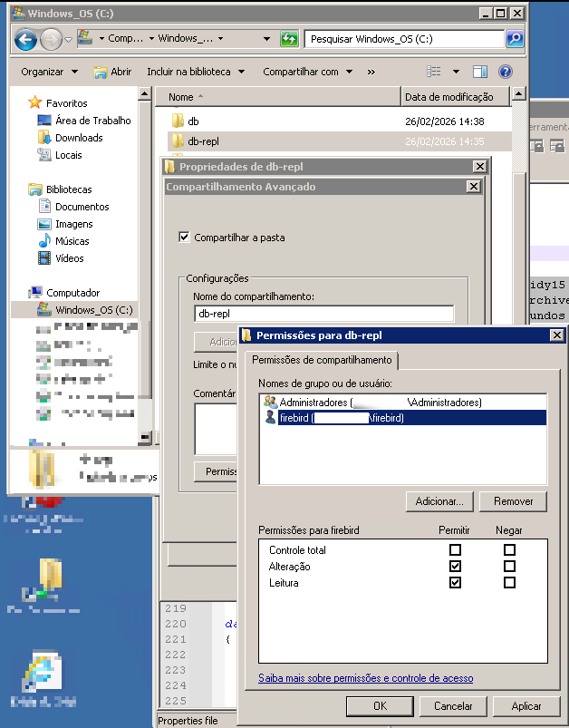
Task: Click the 26/02/2026 14:38 date cell
Action: point(445,121)
